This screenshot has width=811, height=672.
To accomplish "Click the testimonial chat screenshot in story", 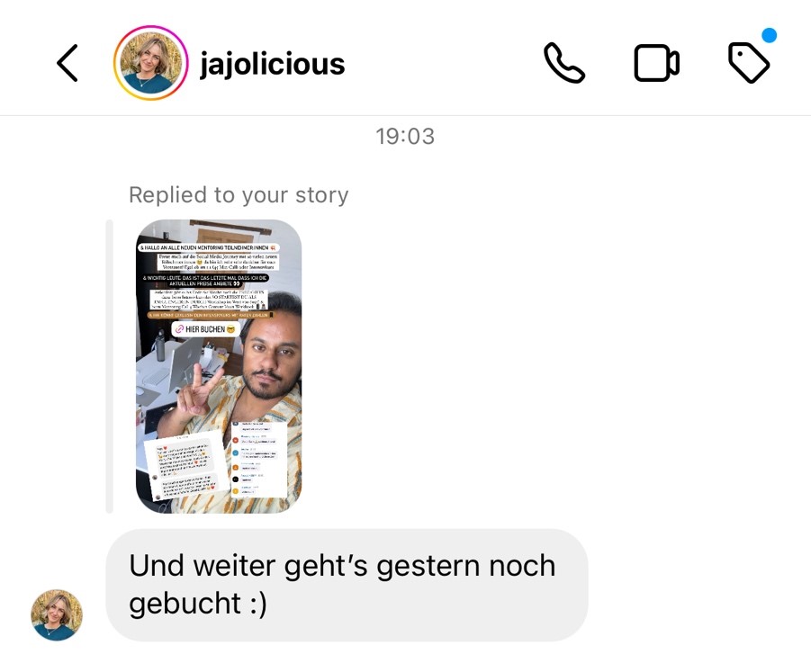I will (x=186, y=465).
